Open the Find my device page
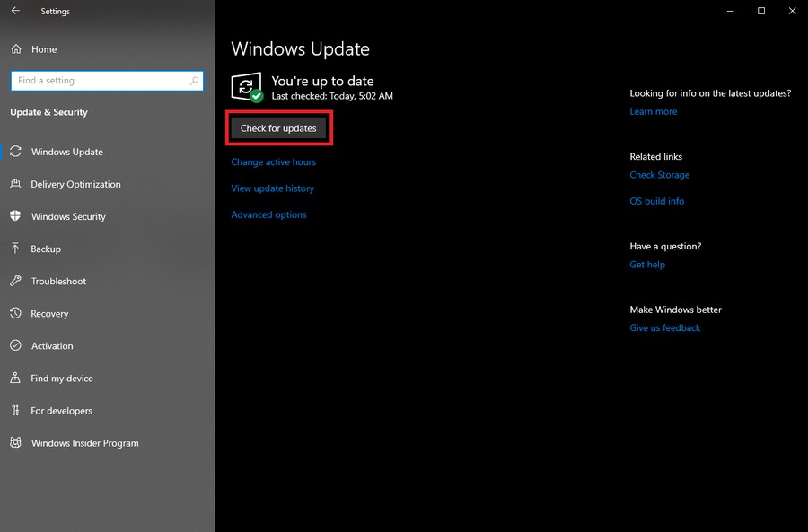This screenshot has width=808, height=532. [61, 379]
